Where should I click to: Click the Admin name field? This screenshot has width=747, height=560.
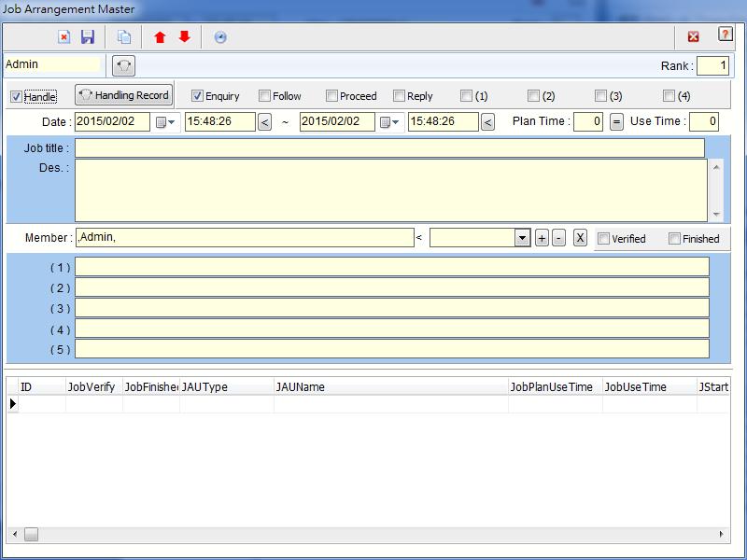[x=52, y=64]
